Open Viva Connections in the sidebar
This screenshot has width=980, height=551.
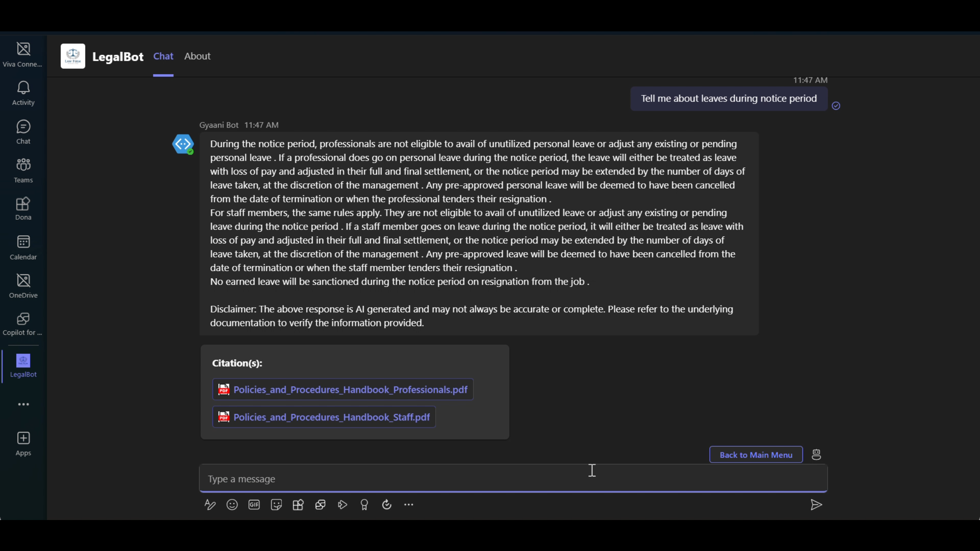pyautogui.click(x=23, y=55)
